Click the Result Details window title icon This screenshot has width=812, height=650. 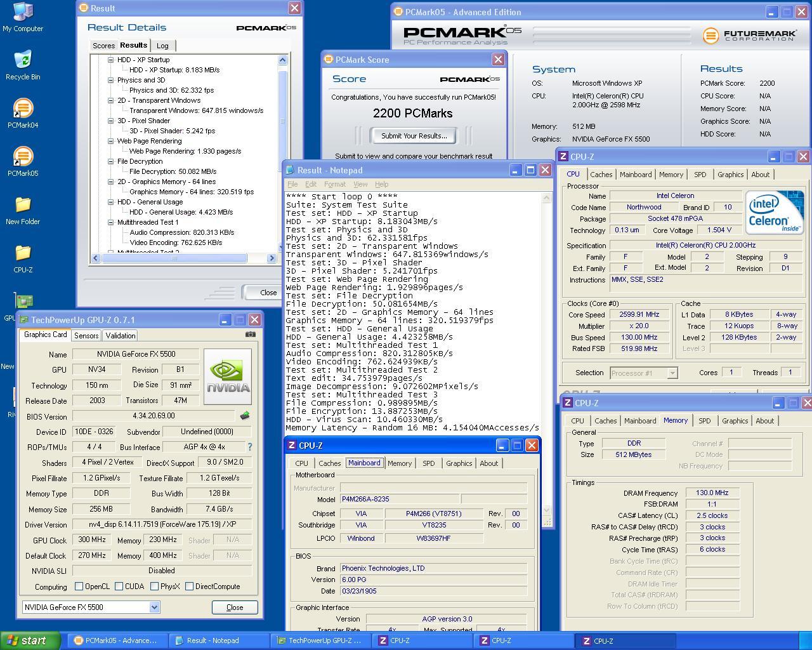click(84, 8)
